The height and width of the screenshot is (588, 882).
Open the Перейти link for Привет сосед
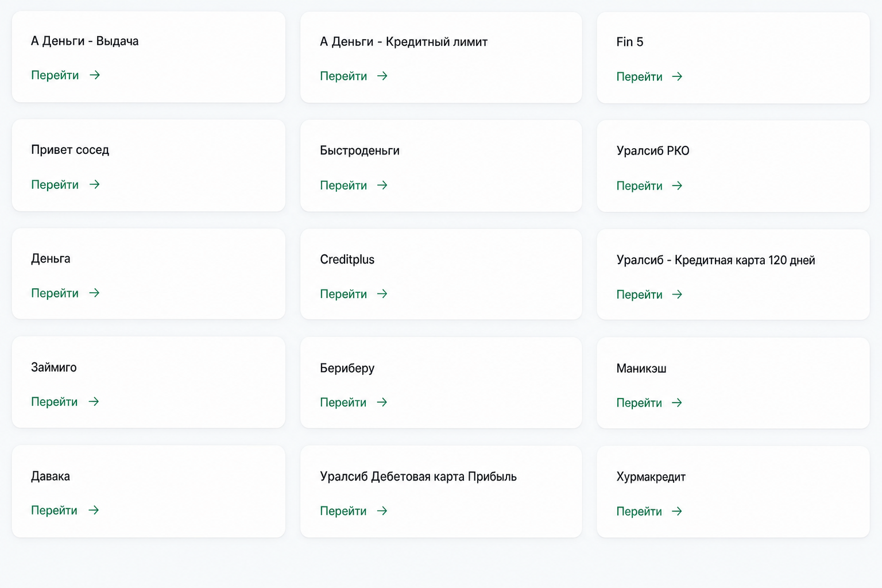[x=55, y=185]
